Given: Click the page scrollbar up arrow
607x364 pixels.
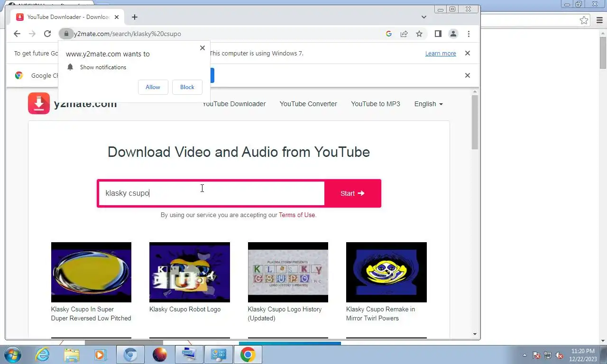Looking at the screenshot, I should coord(475,91).
